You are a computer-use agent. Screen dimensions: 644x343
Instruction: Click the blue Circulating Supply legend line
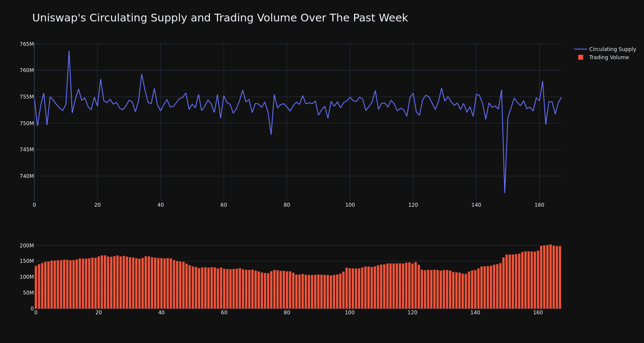click(x=580, y=49)
